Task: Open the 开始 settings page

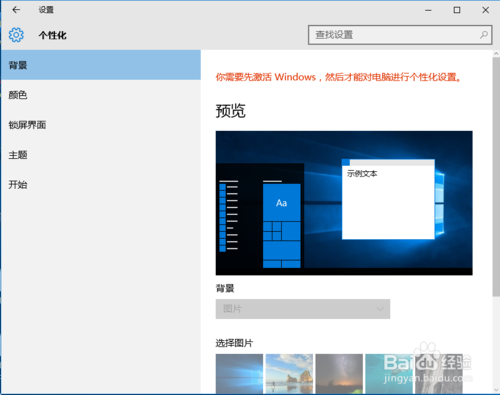Action: [x=101, y=185]
